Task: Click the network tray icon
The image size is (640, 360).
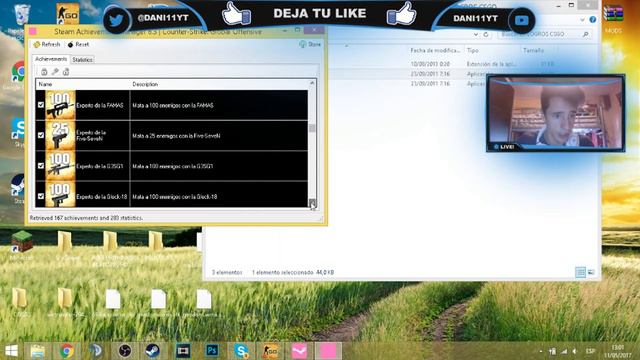Action: pos(564,351)
